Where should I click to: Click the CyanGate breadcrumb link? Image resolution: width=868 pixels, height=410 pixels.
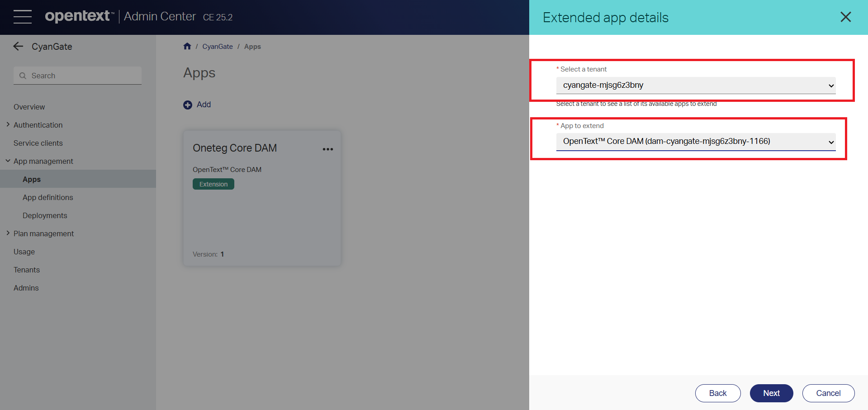tap(218, 47)
